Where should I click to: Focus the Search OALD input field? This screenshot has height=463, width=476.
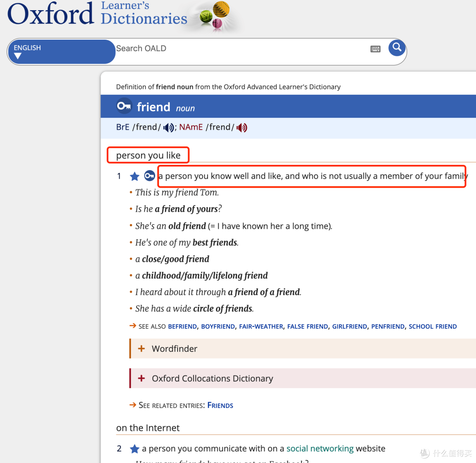(x=240, y=49)
